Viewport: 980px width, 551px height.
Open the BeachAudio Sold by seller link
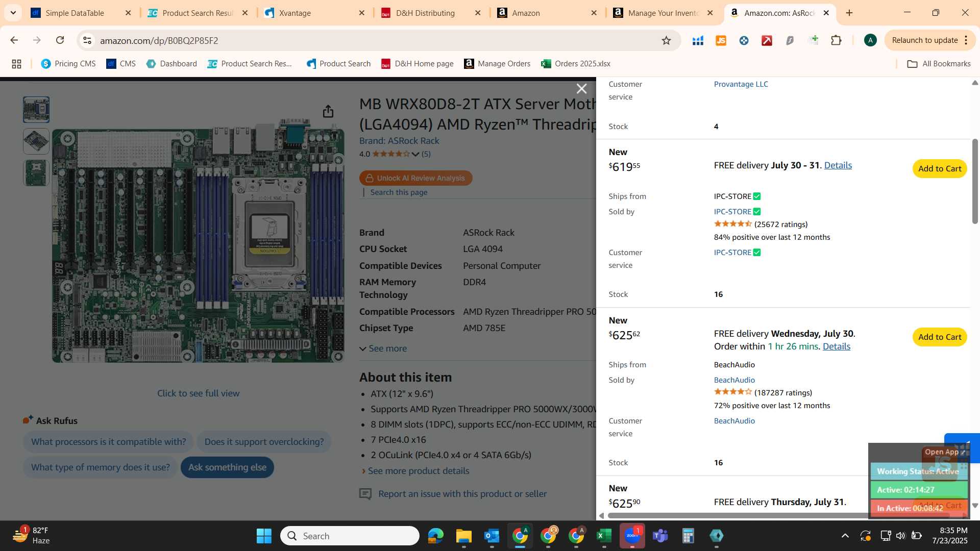click(x=734, y=380)
